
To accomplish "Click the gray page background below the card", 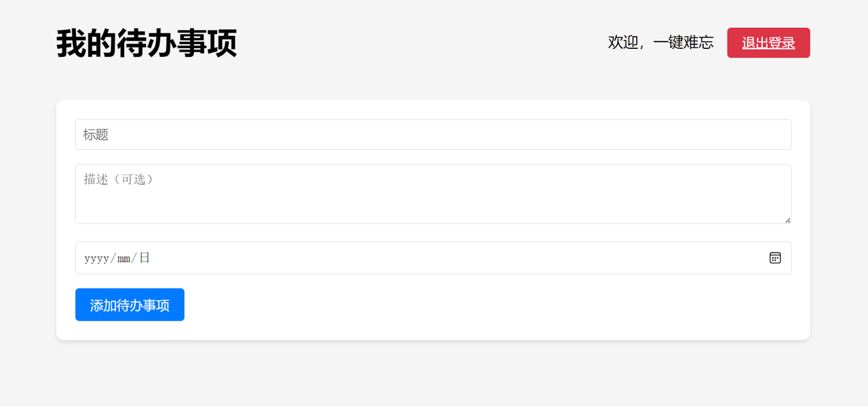I will tap(433, 373).
